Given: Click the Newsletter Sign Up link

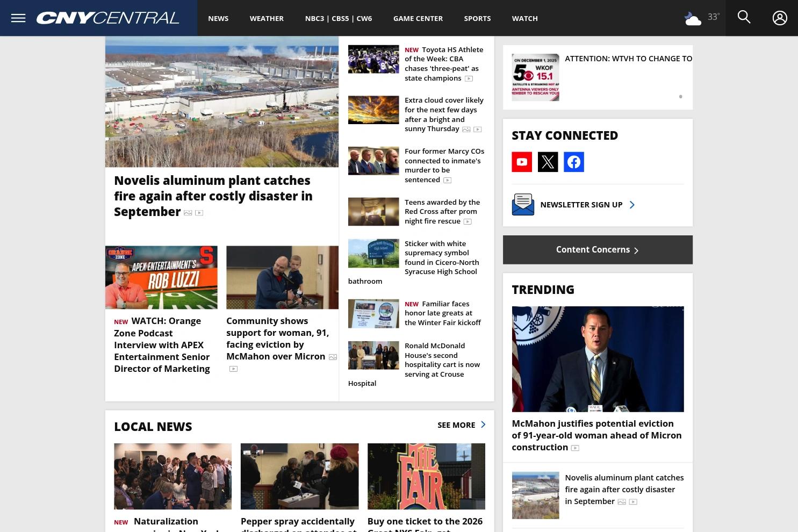Looking at the screenshot, I should click(581, 205).
